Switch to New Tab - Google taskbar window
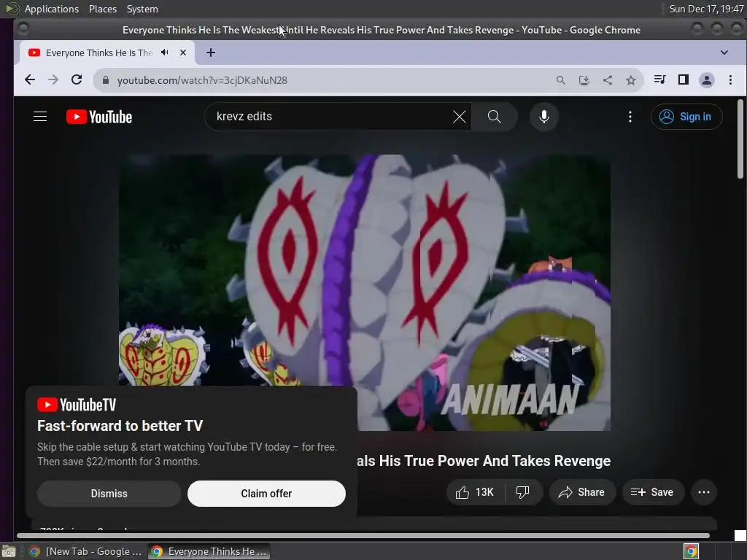This screenshot has width=747, height=560. [85, 551]
